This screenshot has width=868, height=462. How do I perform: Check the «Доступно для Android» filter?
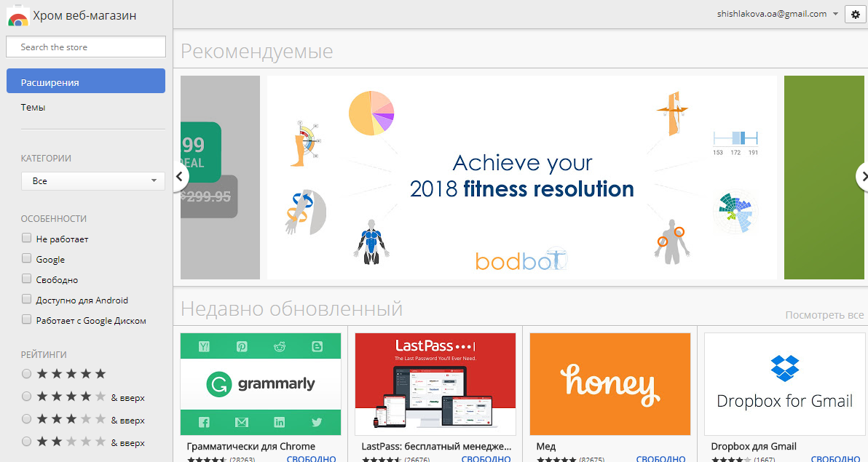(25, 300)
